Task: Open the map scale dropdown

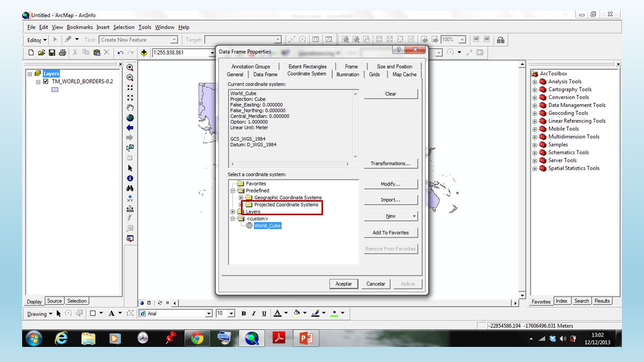Action: point(212,52)
